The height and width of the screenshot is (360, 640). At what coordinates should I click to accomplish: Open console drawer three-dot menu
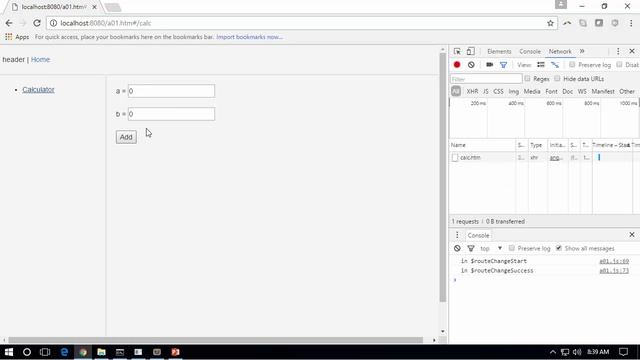457,235
